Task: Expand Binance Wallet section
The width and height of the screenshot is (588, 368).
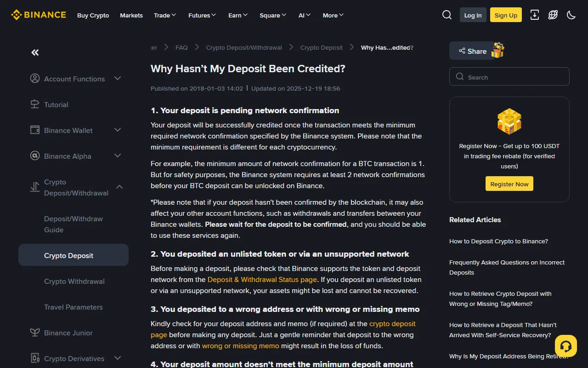Action: (x=118, y=130)
